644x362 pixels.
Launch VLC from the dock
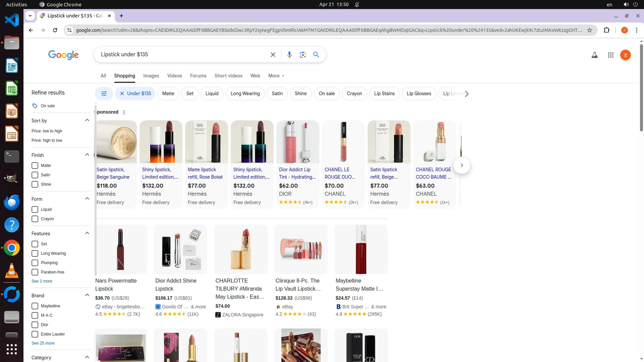pyautogui.click(x=12, y=271)
